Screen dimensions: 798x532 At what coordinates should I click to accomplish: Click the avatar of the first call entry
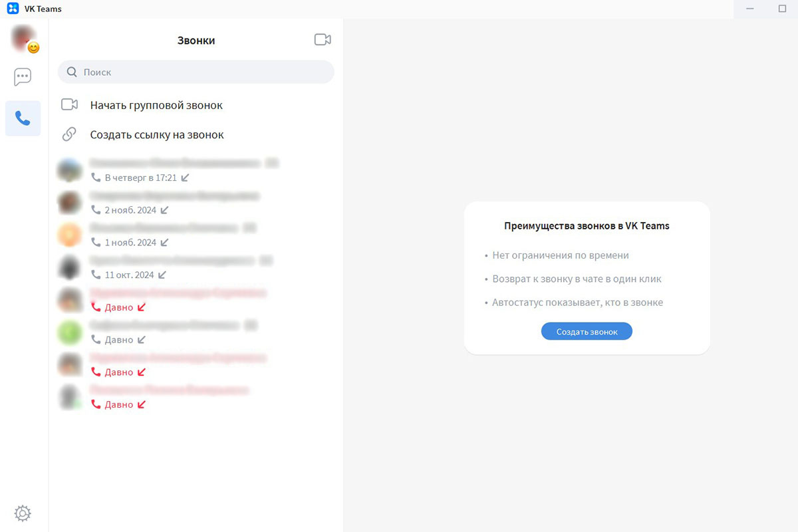point(70,170)
